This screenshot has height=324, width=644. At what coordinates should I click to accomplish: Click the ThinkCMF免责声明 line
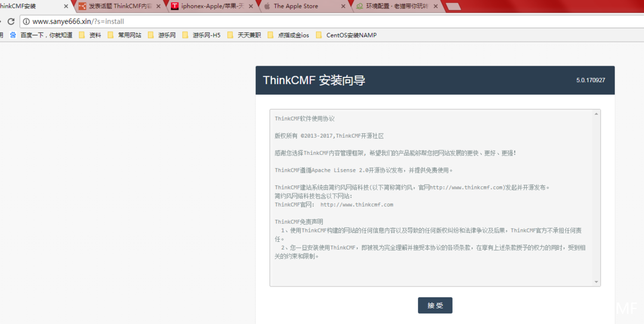299,222
